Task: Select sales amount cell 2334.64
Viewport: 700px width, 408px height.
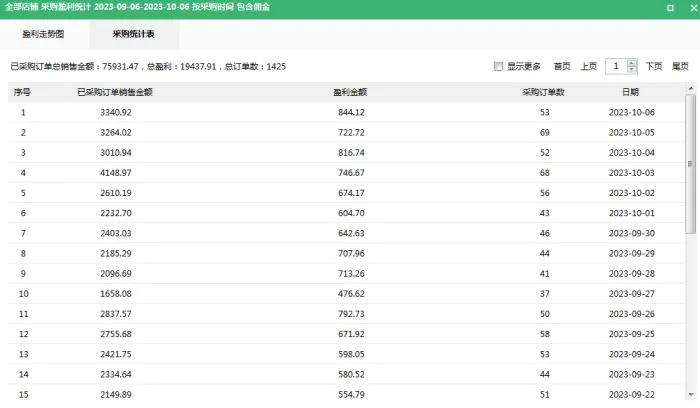Action: (x=116, y=375)
